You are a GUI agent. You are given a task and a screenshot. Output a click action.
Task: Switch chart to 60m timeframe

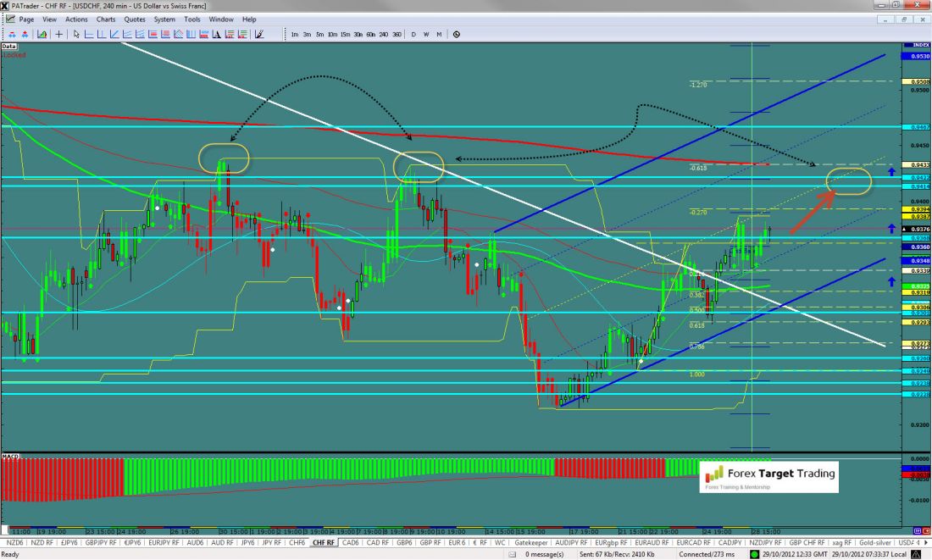pos(371,35)
